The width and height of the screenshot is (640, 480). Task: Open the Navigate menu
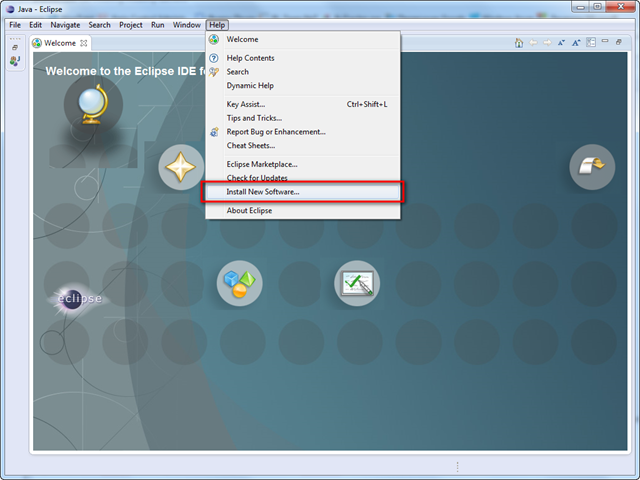(x=65, y=25)
